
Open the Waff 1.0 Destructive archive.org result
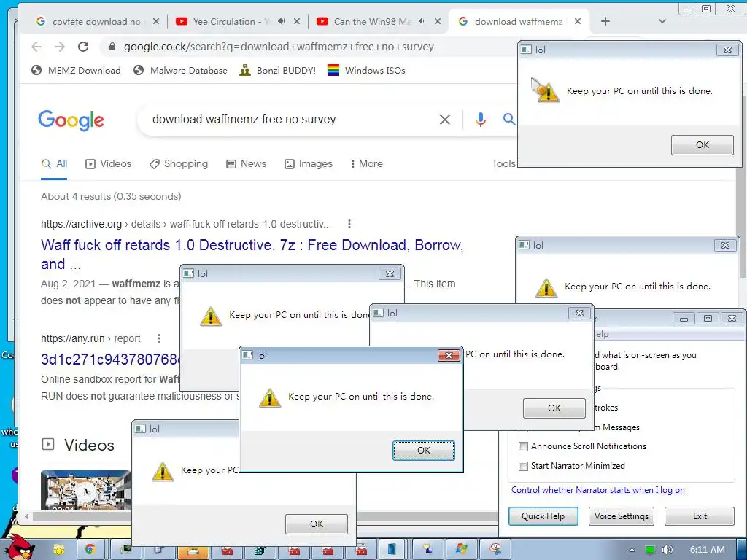point(252,254)
